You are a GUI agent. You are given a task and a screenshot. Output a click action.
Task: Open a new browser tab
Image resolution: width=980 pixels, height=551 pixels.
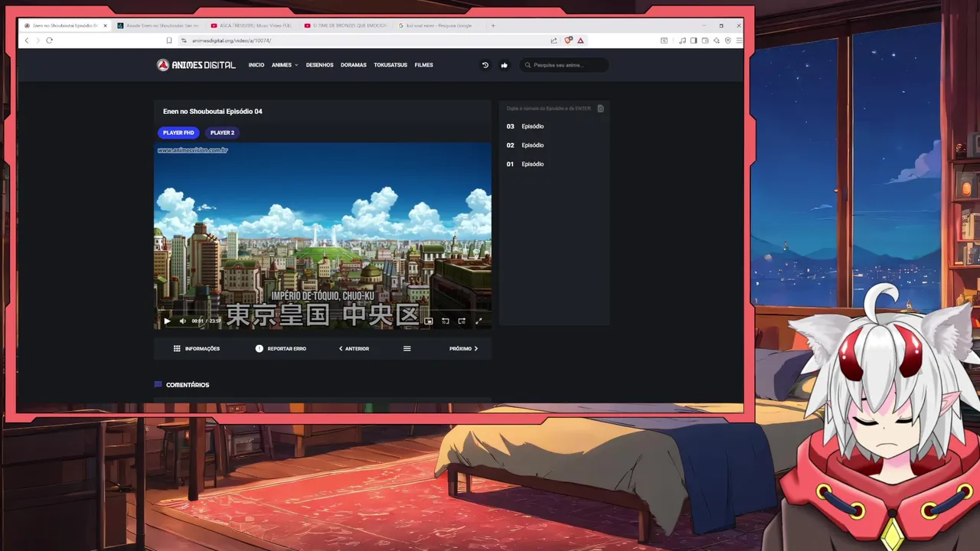coord(492,25)
